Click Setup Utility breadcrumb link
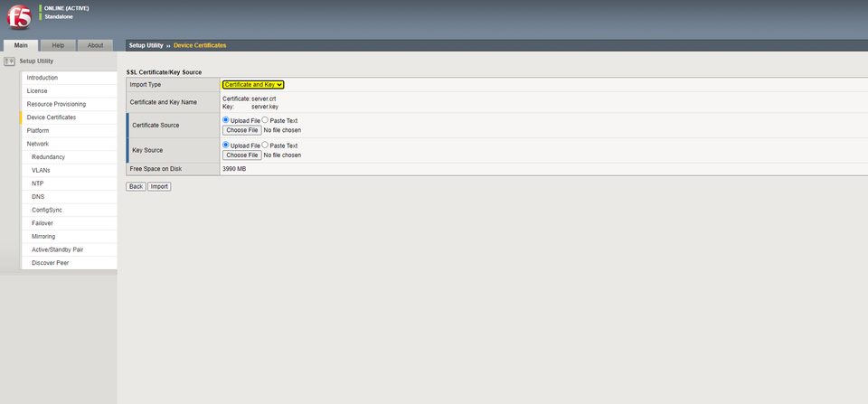 pyautogui.click(x=146, y=45)
